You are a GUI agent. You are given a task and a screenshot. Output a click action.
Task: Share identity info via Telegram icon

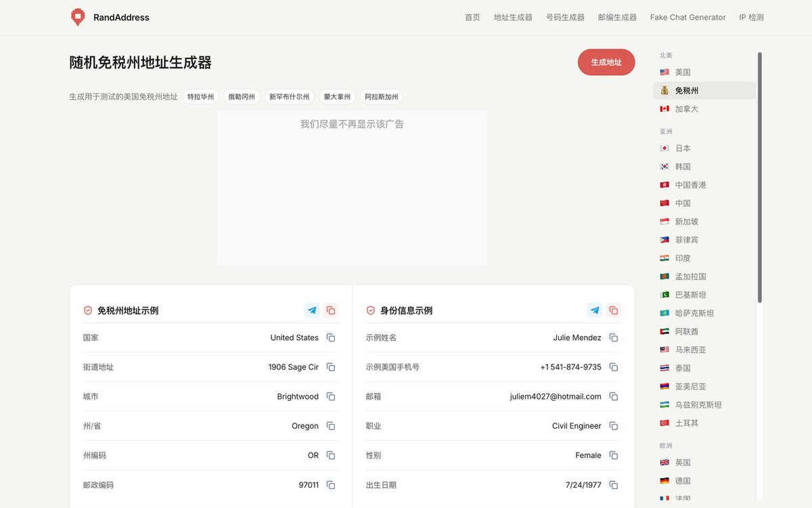tap(595, 310)
